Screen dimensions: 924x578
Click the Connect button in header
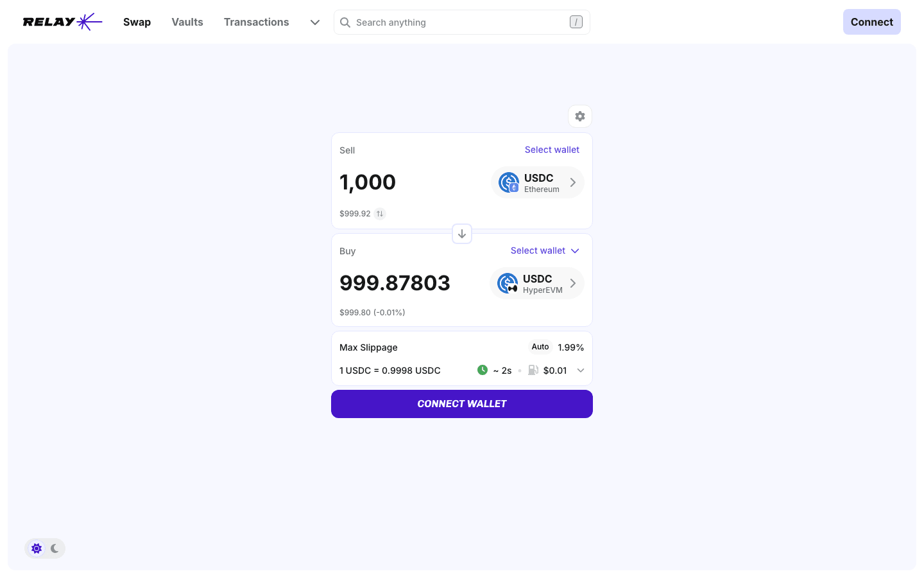click(x=872, y=22)
